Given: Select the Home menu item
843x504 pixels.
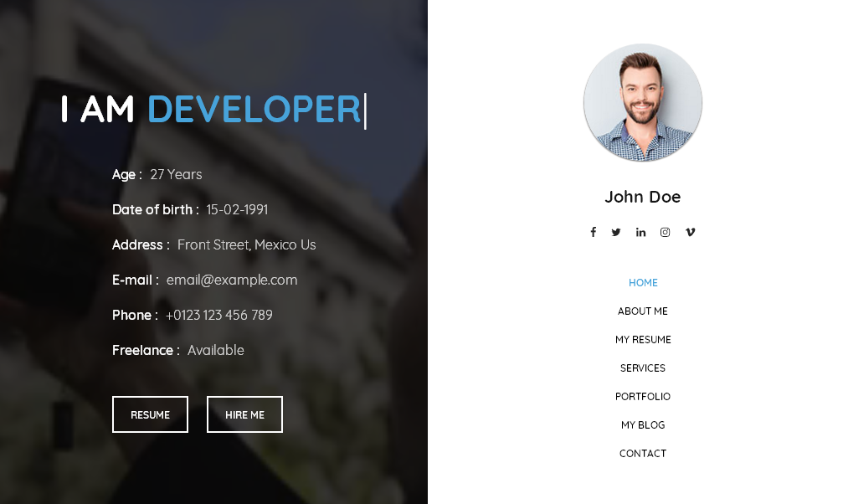Looking at the screenshot, I should pyautogui.click(x=643, y=283).
